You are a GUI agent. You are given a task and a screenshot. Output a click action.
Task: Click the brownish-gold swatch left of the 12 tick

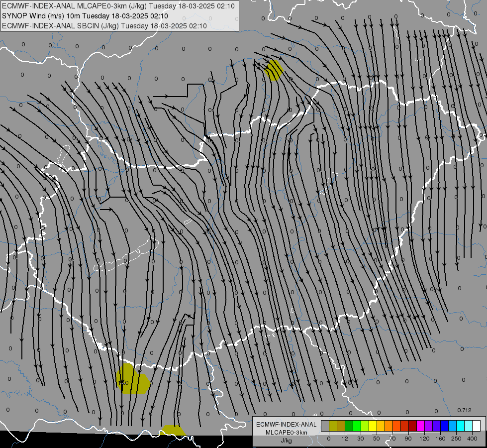(341, 426)
